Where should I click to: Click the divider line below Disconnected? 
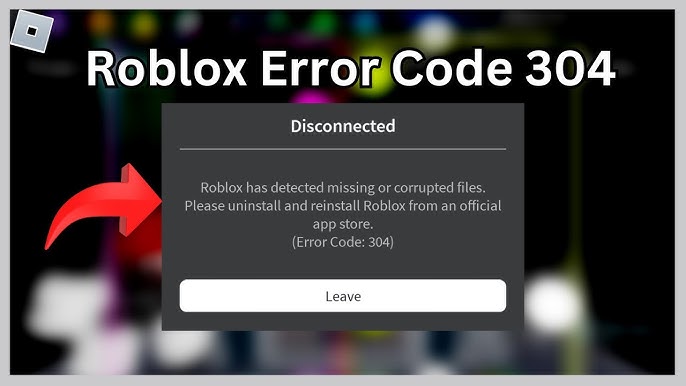click(343, 149)
